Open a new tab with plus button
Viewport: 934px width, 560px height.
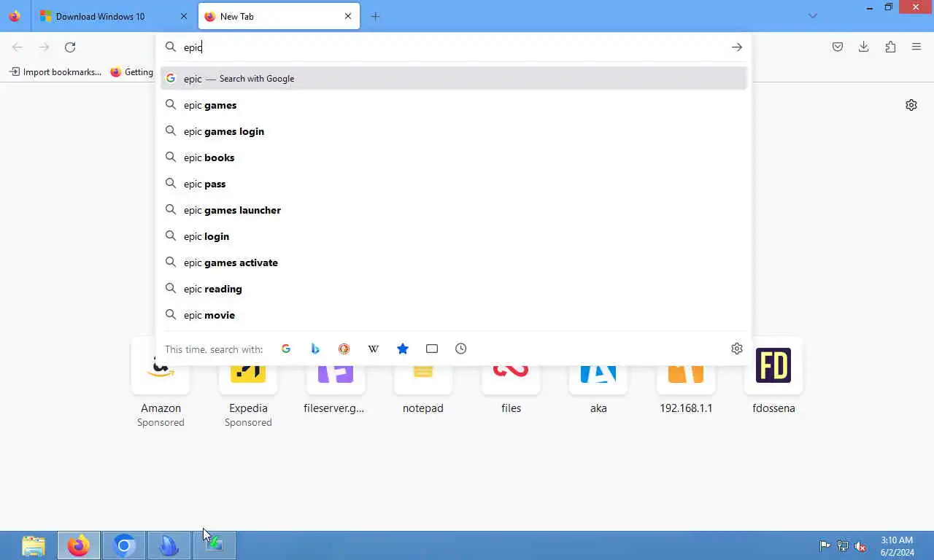[375, 16]
